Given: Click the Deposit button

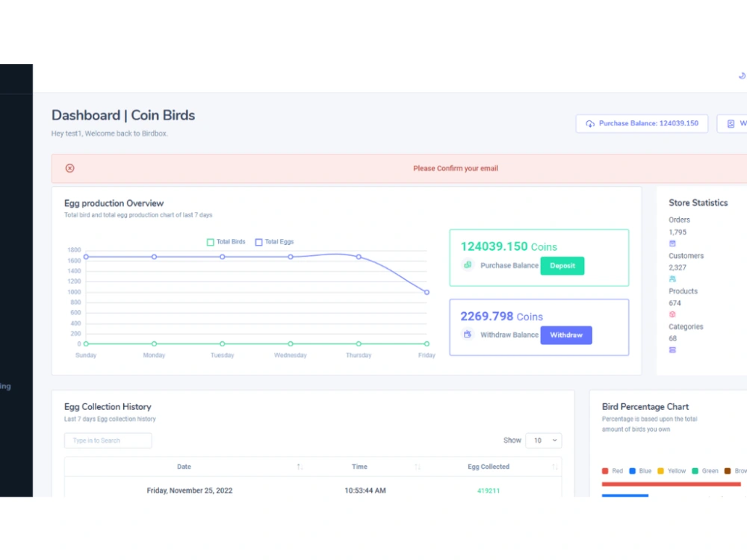Looking at the screenshot, I should (x=562, y=266).
